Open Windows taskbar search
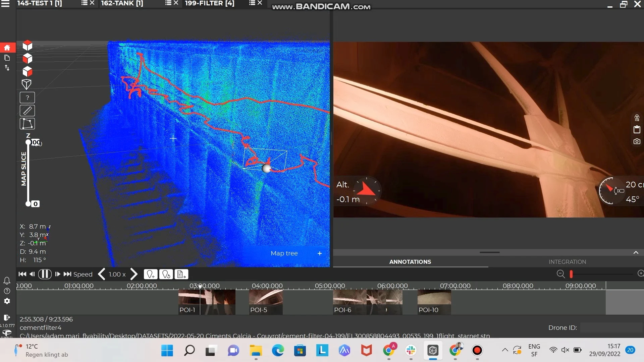The height and width of the screenshot is (362, 644). (189, 351)
